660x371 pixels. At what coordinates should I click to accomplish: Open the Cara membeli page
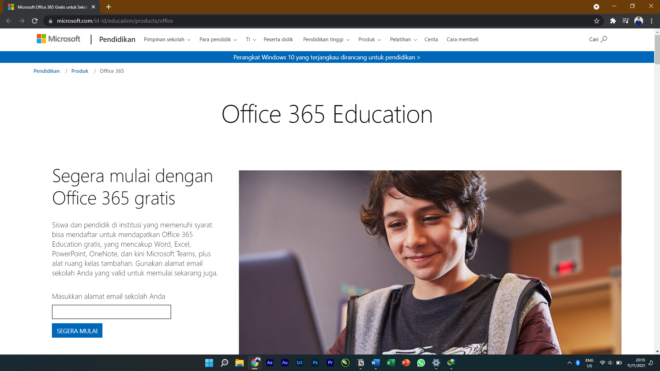(x=462, y=40)
